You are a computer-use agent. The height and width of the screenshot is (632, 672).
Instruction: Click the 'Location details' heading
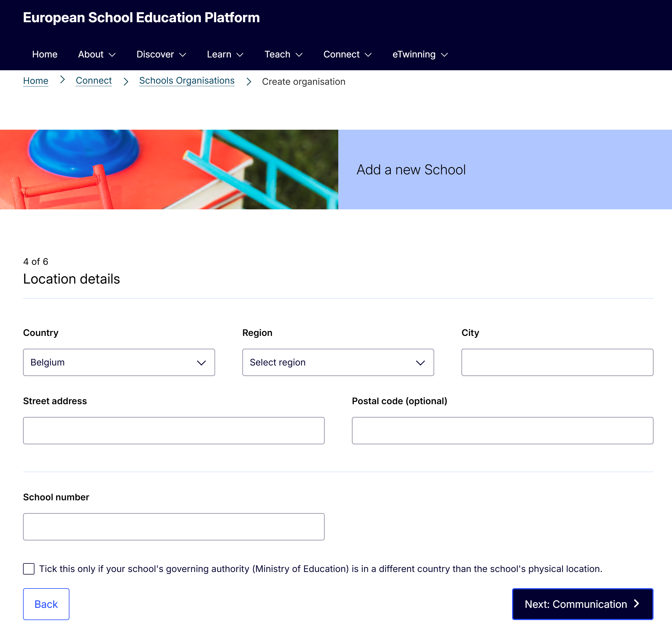pos(72,279)
